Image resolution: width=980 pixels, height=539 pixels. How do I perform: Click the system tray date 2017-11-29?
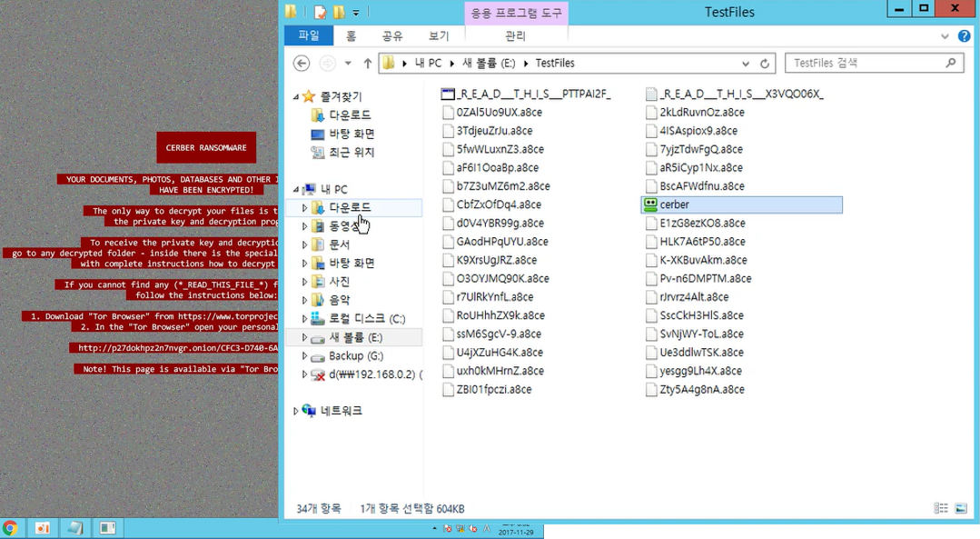click(516, 532)
